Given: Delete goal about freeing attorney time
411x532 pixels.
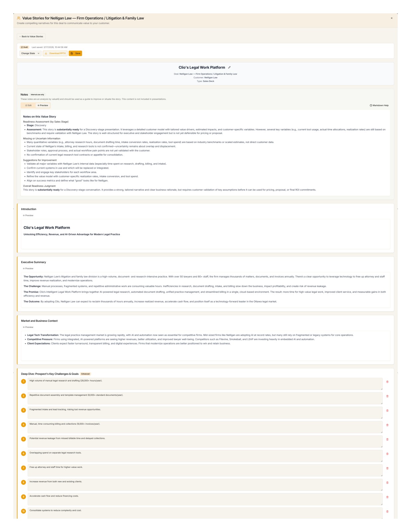Looking at the screenshot, I should pyautogui.click(x=387, y=468).
